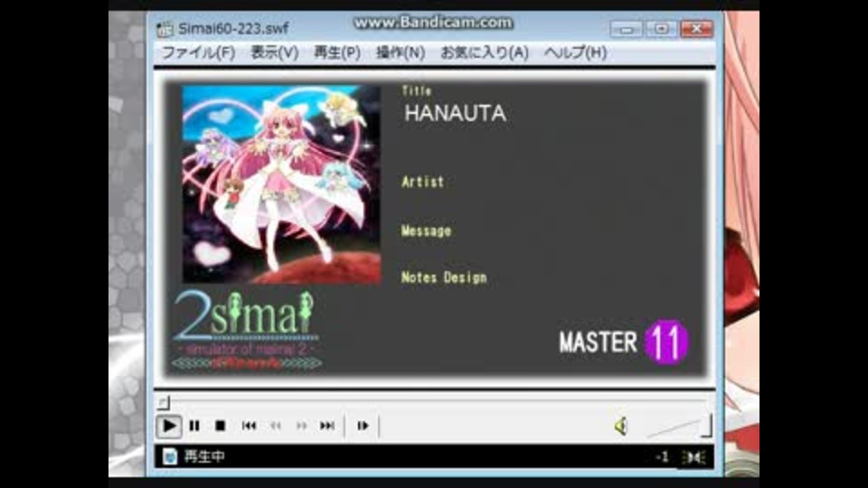This screenshot has height=488, width=868.
Task: Click the 2simai logo
Action: click(246, 329)
